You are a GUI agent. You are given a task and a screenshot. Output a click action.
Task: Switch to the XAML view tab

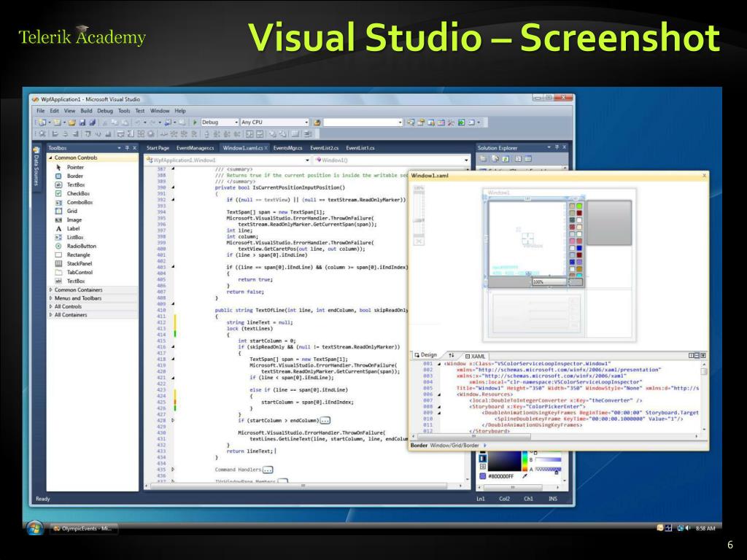[x=475, y=356]
